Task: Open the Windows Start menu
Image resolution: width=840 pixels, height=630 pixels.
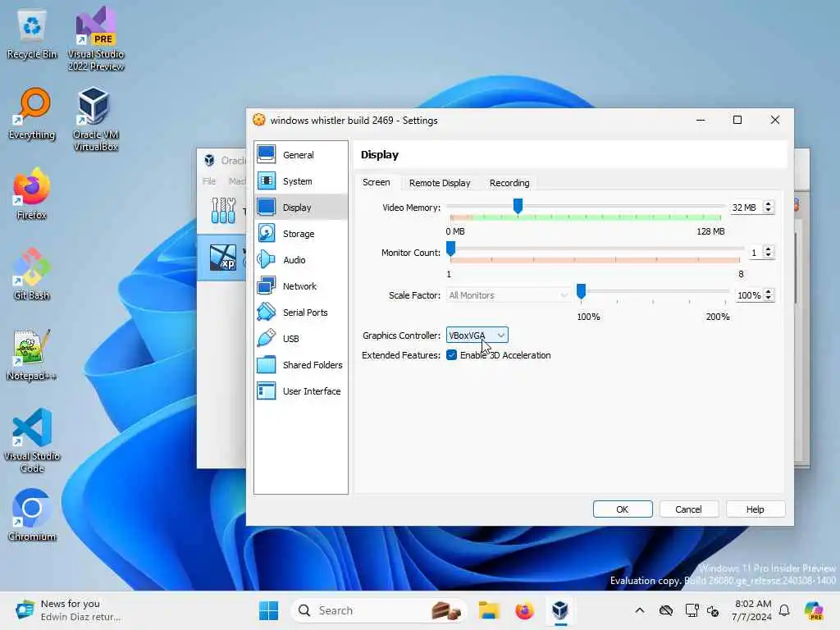Action: click(268, 610)
